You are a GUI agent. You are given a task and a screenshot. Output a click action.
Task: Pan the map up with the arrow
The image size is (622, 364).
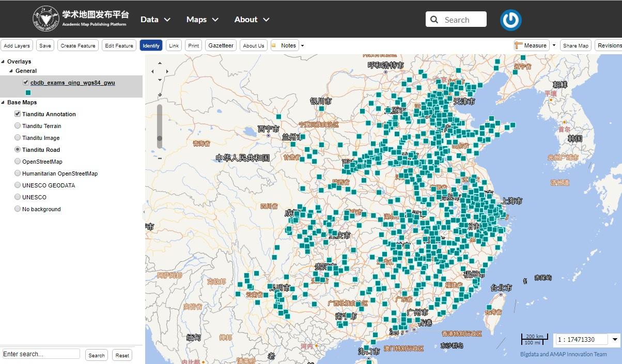(x=160, y=63)
